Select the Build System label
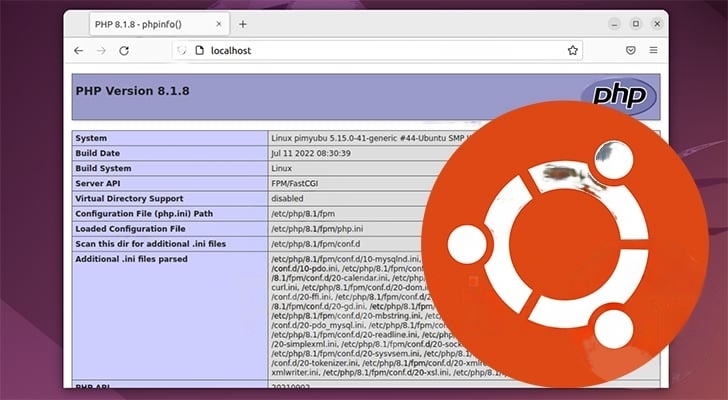The height and width of the screenshot is (400, 728). 103,168
